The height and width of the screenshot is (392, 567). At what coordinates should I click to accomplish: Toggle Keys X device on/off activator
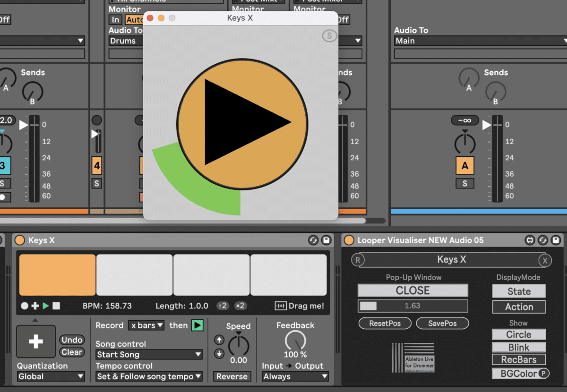click(20, 240)
